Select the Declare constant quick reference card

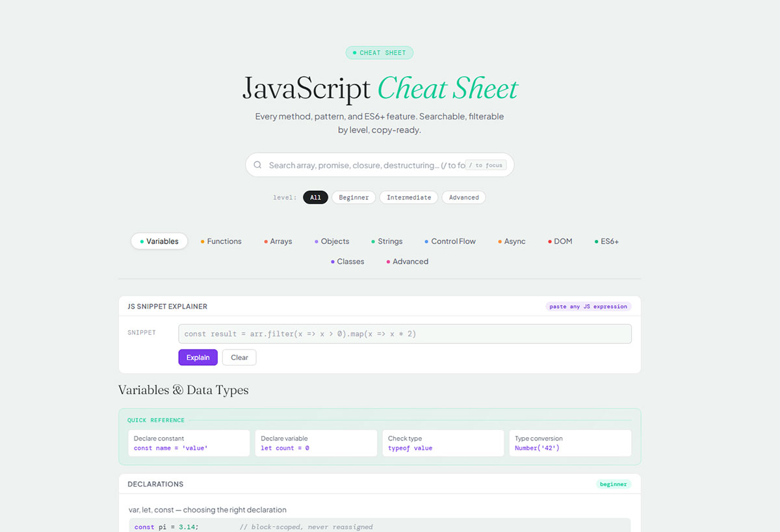pyautogui.click(x=188, y=443)
